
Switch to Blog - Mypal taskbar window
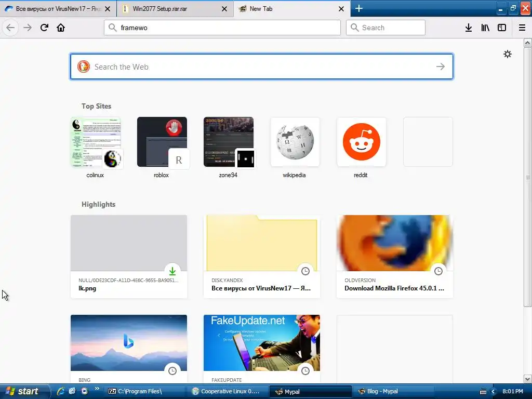pyautogui.click(x=394, y=391)
